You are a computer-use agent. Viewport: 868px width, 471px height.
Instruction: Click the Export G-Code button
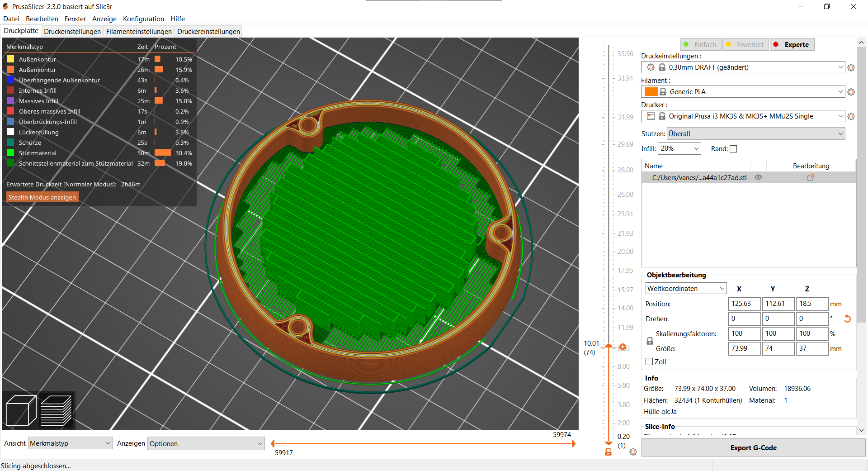coord(753,447)
